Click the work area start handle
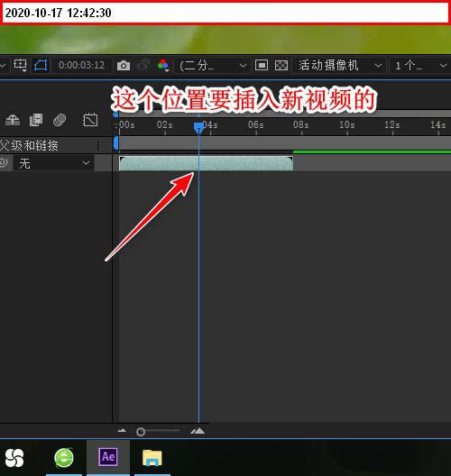This screenshot has width=451, height=476. [x=115, y=143]
